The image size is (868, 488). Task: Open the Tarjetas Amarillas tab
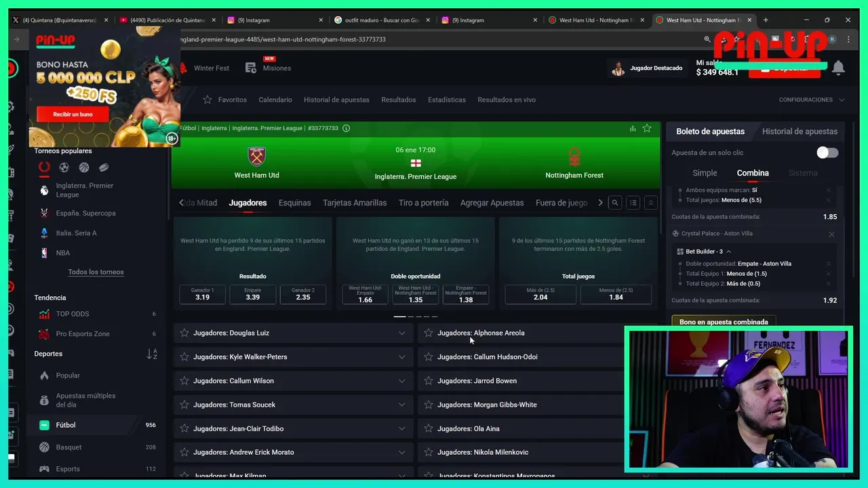pos(355,203)
